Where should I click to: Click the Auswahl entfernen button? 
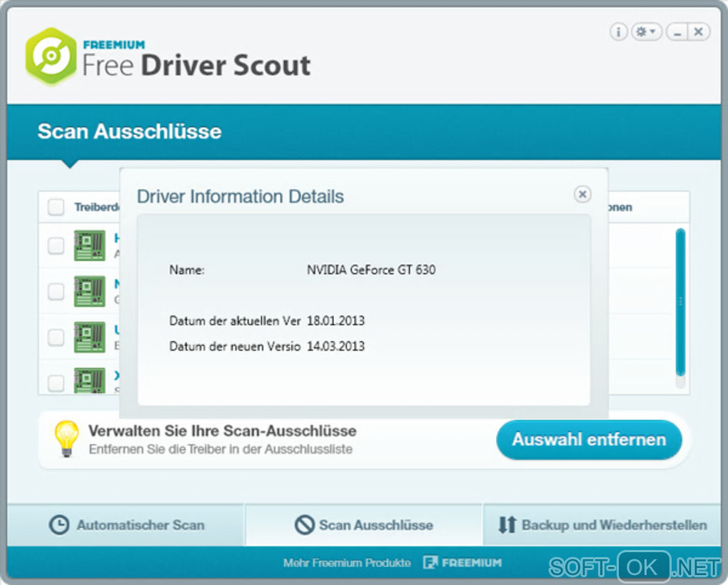pyautogui.click(x=589, y=439)
